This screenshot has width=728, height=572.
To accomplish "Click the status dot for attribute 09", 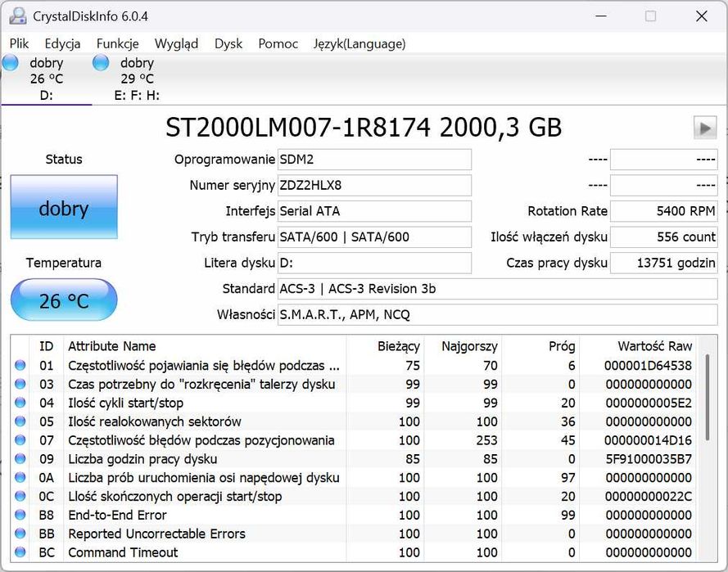I will point(20,459).
